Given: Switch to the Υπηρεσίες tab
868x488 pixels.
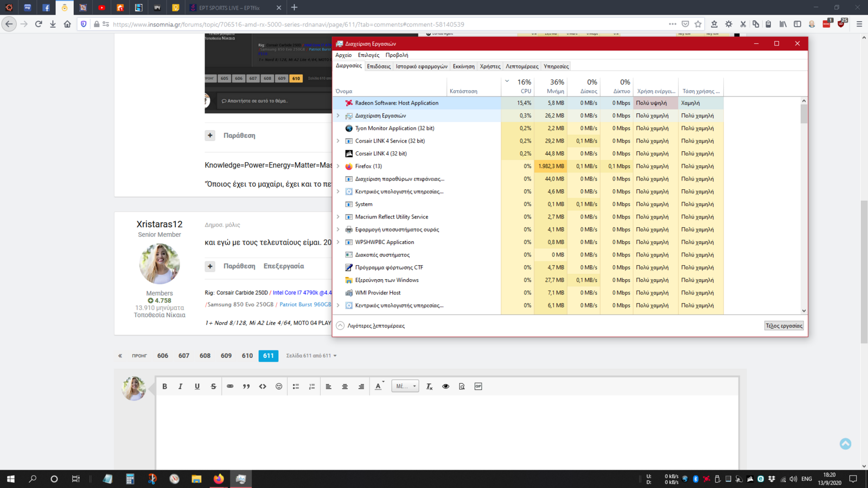Looking at the screenshot, I should (556, 66).
